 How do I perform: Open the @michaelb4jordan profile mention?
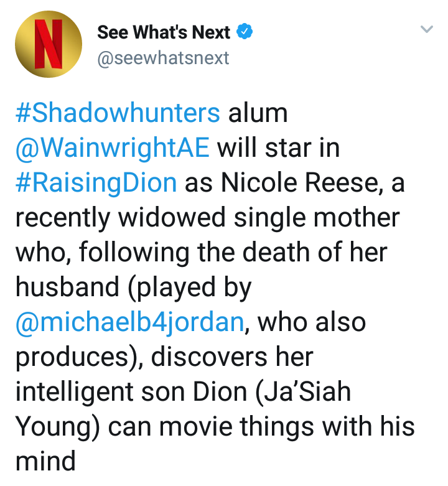pos(129,322)
